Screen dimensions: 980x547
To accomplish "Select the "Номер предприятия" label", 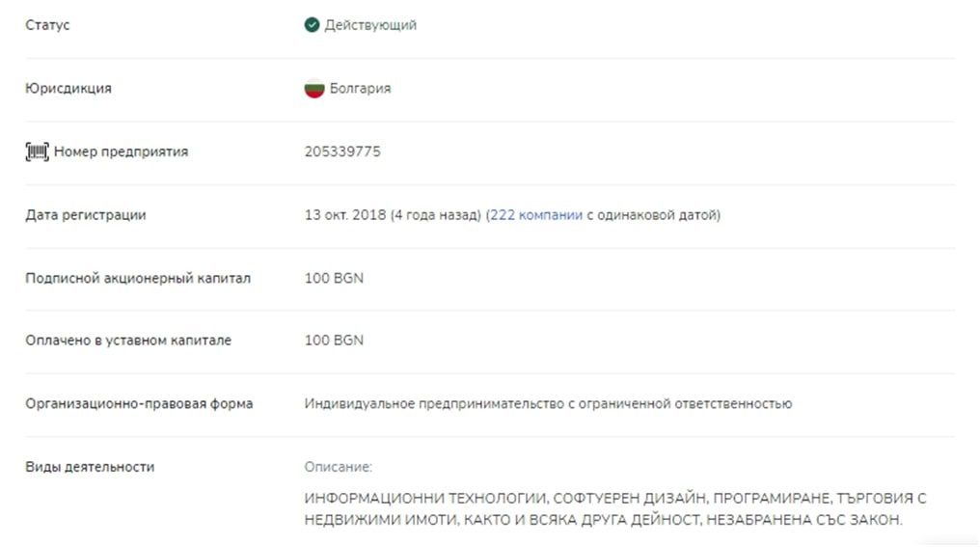I will tap(121, 151).
